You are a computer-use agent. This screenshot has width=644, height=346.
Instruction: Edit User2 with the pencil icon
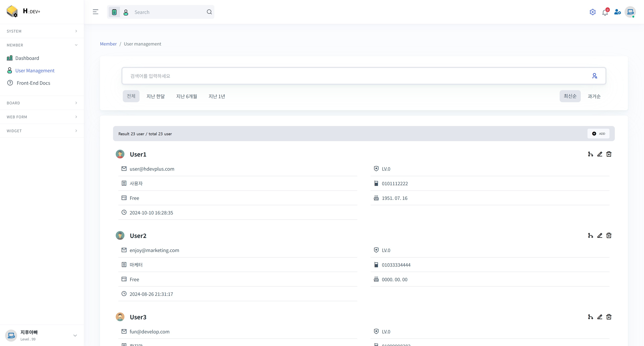[x=600, y=235]
